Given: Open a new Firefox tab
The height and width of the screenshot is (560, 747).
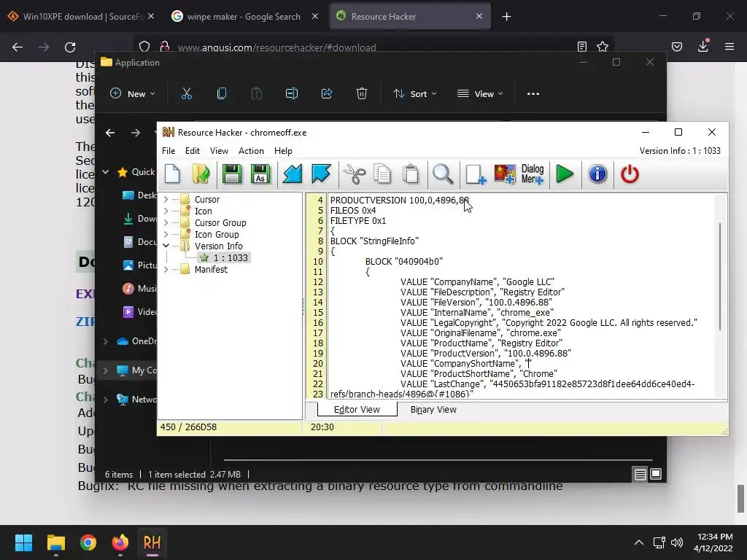Looking at the screenshot, I should (506, 17).
